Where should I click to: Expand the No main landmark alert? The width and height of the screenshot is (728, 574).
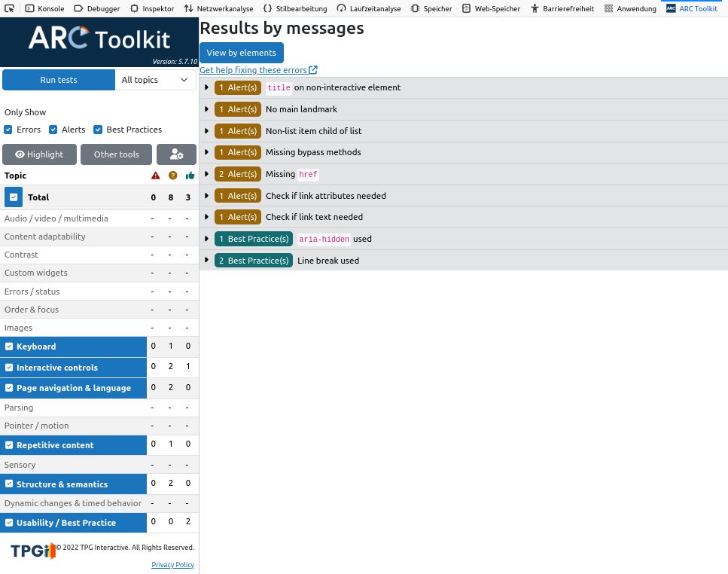coord(207,109)
